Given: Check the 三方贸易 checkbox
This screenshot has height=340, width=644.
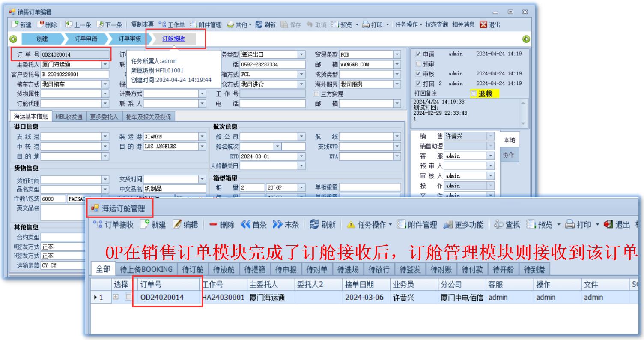Looking at the screenshot, I should pos(316,94).
